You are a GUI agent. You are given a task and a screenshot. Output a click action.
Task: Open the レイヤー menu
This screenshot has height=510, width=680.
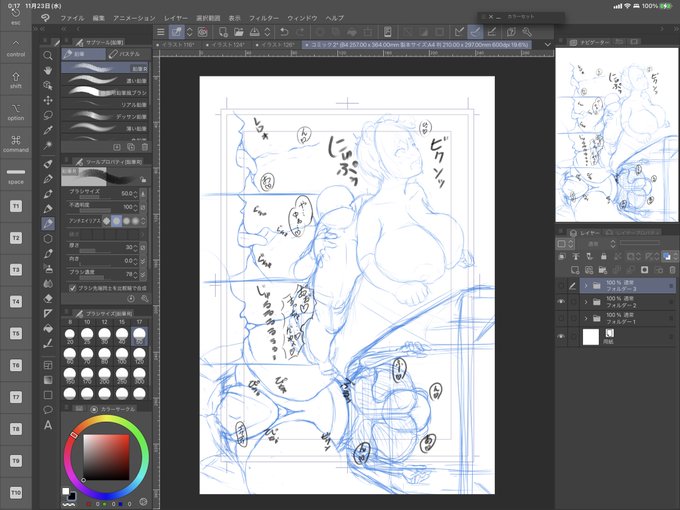tap(176, 18)
